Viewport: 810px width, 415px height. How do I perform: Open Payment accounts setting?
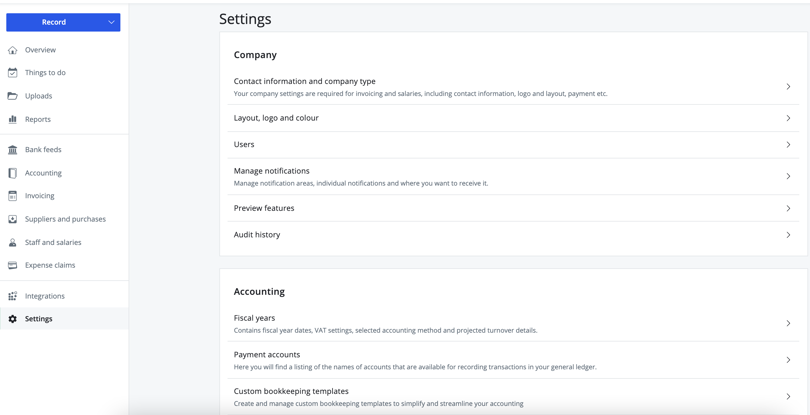(x=267, y=354)
